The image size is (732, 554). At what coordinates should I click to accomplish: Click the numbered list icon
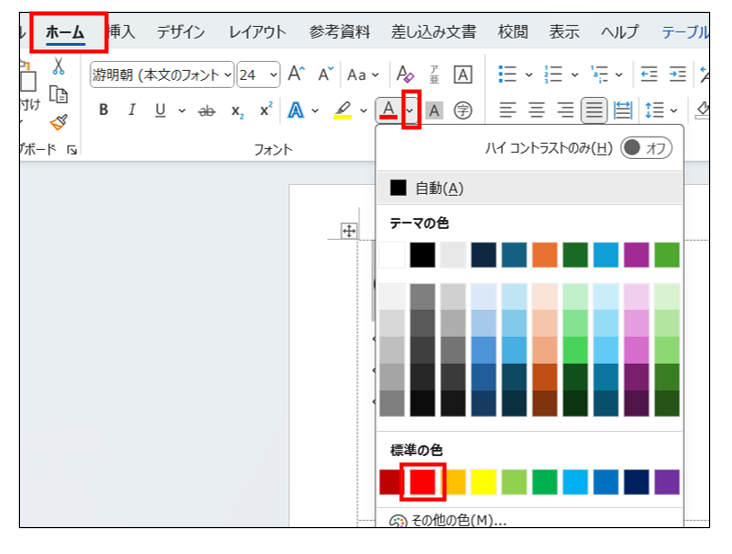tap(553, 74)
